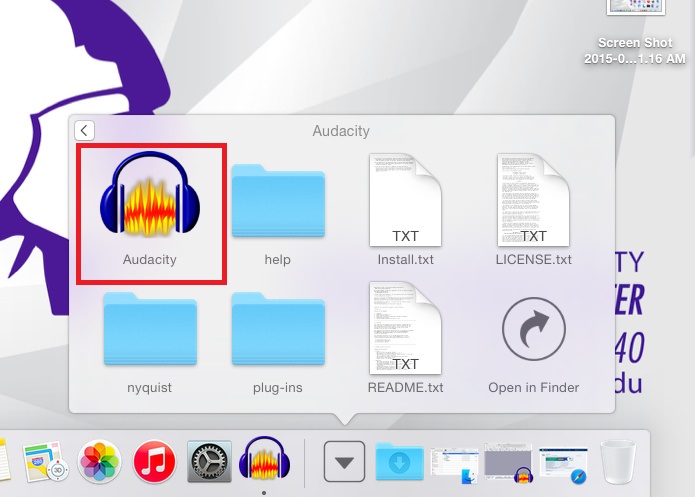Open the Install.txt file
Image resolution: width=695 pixels, height=497 pixels.
(405, 205)
